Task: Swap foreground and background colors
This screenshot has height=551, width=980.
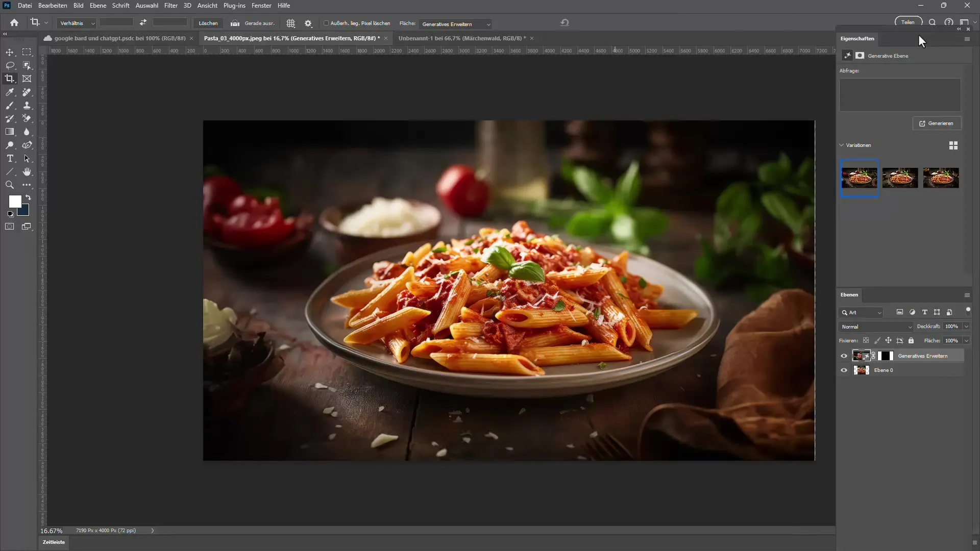Action: 29,197
